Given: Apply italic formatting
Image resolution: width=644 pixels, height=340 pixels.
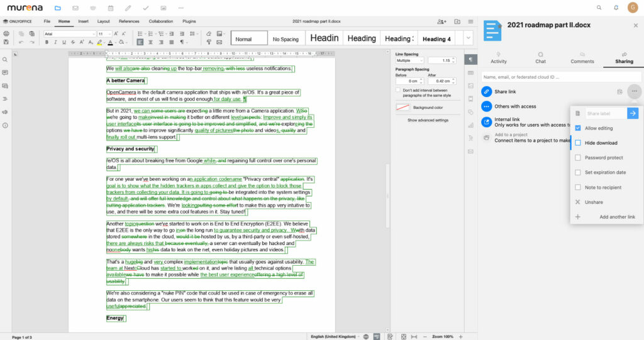Looking at the screenshot, I should tap(55, 42).
